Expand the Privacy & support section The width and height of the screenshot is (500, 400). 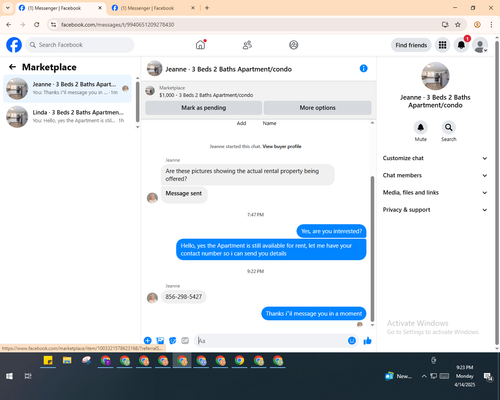tap(435, 210)
